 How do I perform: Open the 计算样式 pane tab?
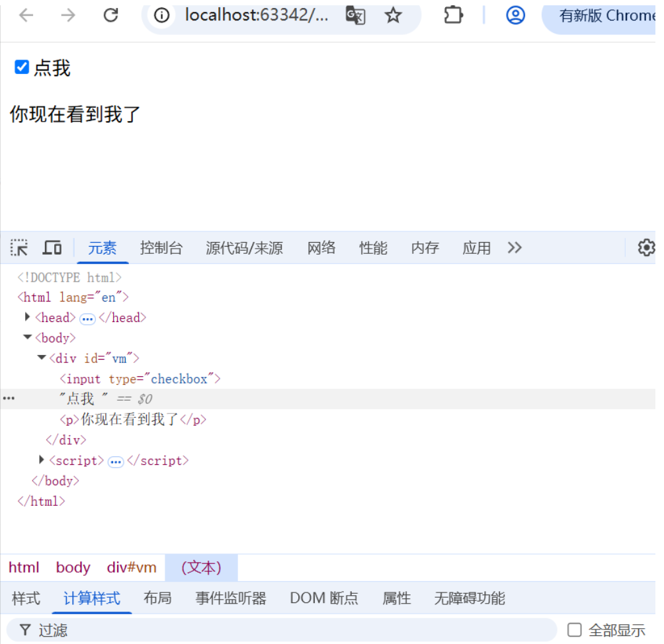click(92, 598)
